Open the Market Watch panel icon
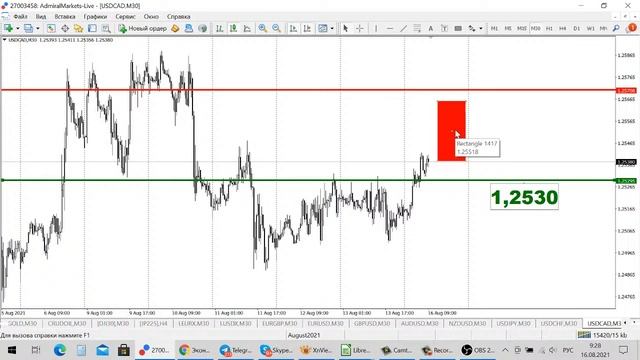 pyautogui.click(x=51, y=28)
